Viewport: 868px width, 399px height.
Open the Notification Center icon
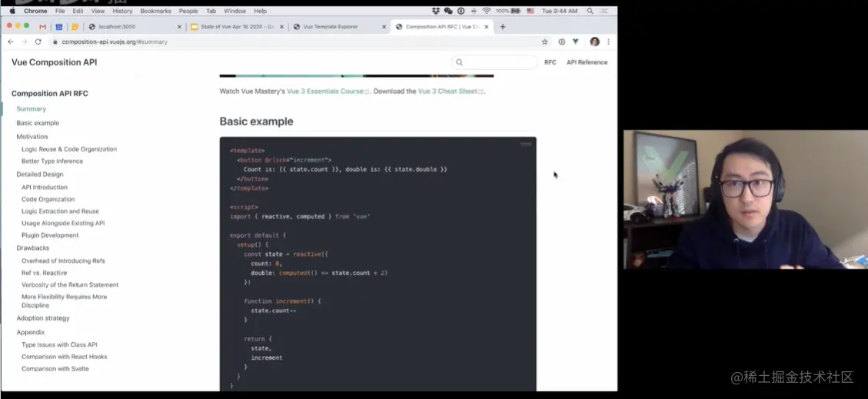click(x=604, y=11)
